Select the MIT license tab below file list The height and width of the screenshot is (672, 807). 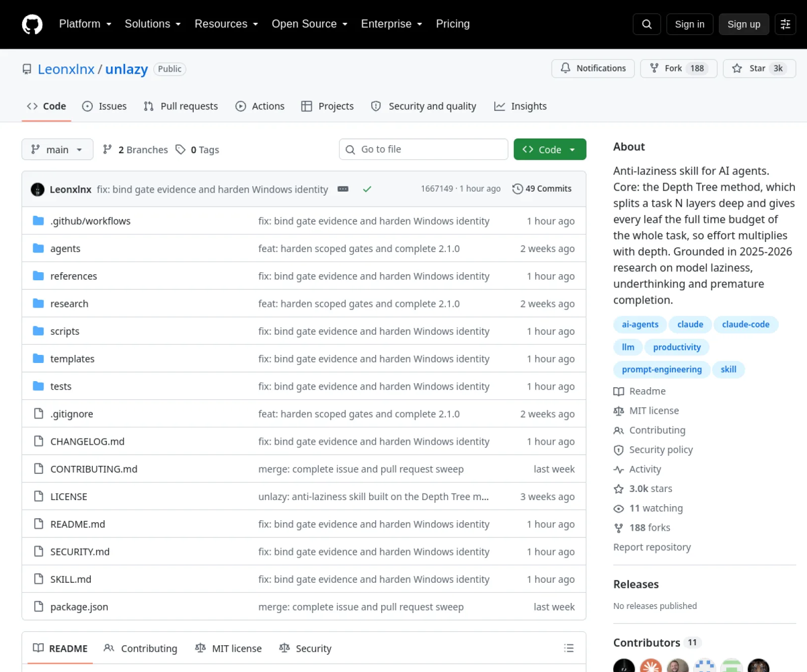click(228, 648)
